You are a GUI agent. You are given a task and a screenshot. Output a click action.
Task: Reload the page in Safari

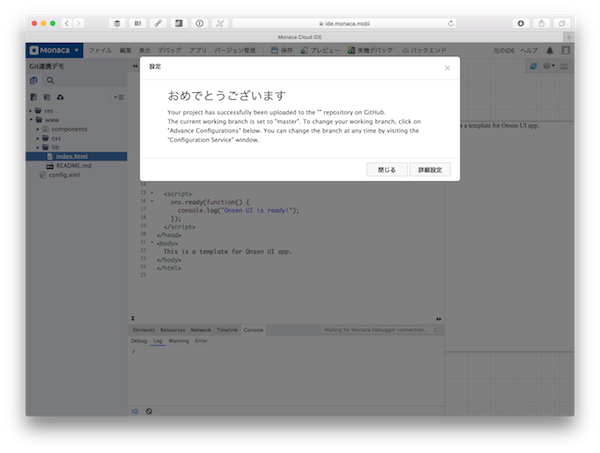[451, 23]
